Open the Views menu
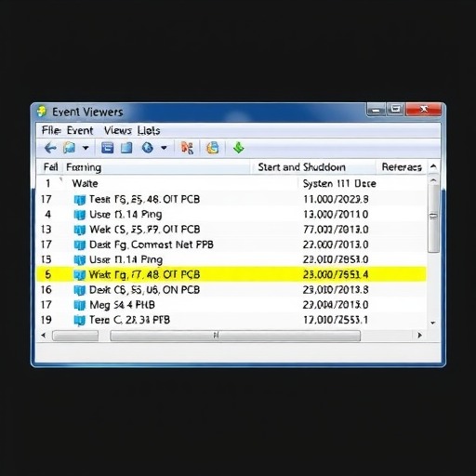The image size is (476, 476). (x=118, y=130)
